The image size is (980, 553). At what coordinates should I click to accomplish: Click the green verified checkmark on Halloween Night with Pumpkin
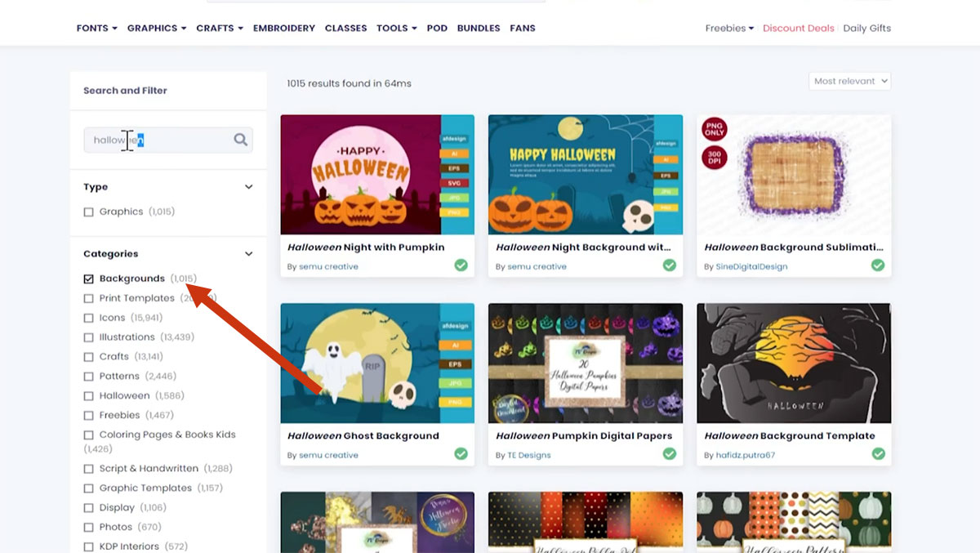point(461,265)
